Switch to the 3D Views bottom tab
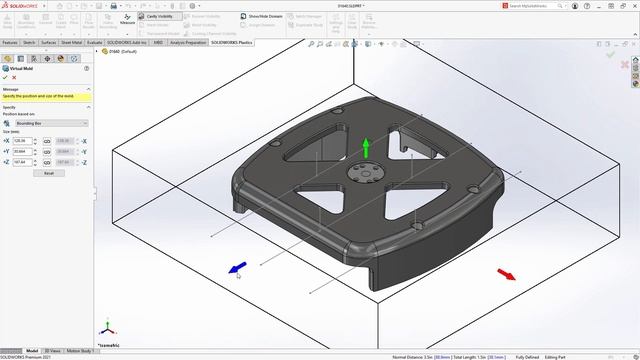Image resolution: width=640 pixels, height=360 pixels. pos(52,351)
